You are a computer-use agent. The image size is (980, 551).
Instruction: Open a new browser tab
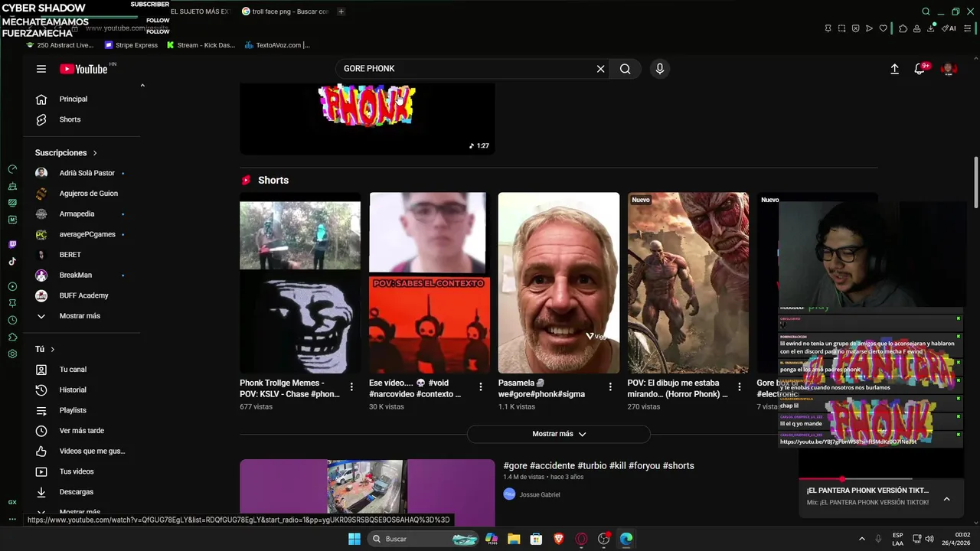(341, 11)
